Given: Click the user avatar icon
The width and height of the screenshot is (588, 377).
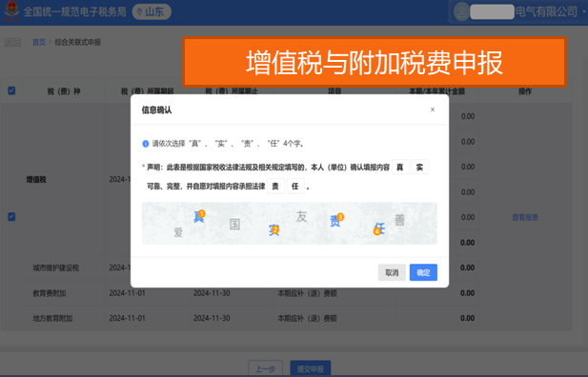Looking at the screenshot, I should (x=461, y=12).
